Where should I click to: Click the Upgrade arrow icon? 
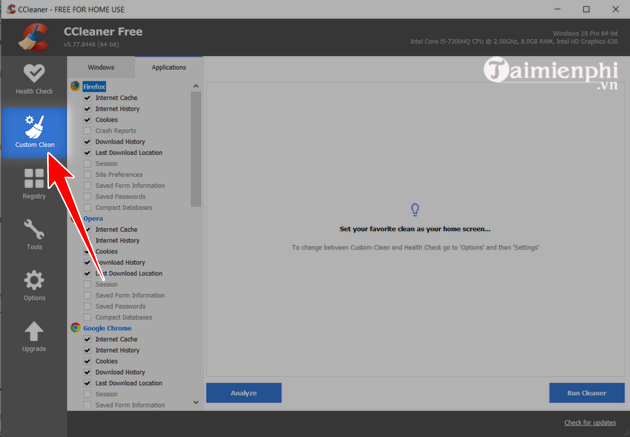[34, 335]
